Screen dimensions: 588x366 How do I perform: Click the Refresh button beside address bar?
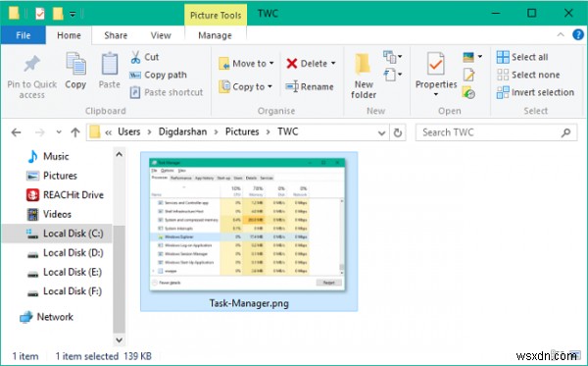tap(398, 132)
